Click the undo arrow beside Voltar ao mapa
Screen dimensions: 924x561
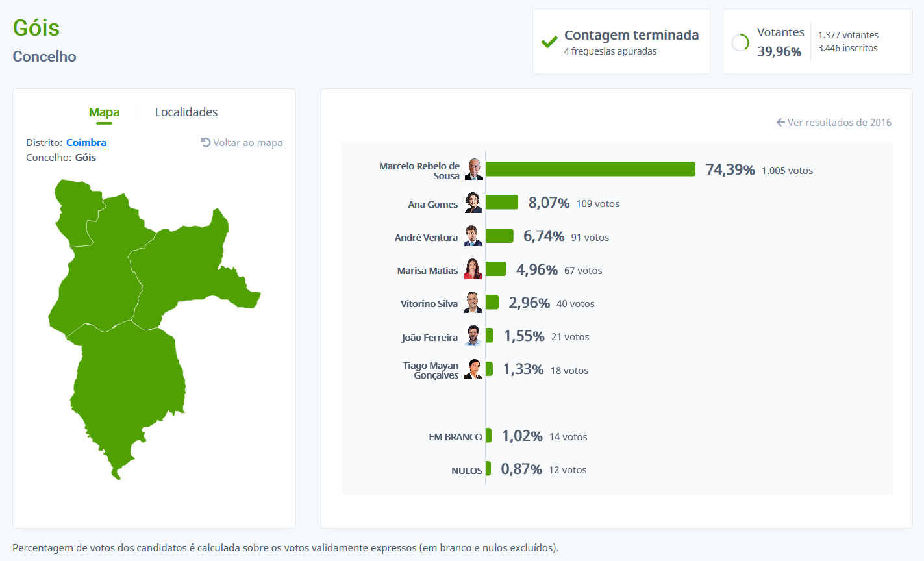point(205,142)
